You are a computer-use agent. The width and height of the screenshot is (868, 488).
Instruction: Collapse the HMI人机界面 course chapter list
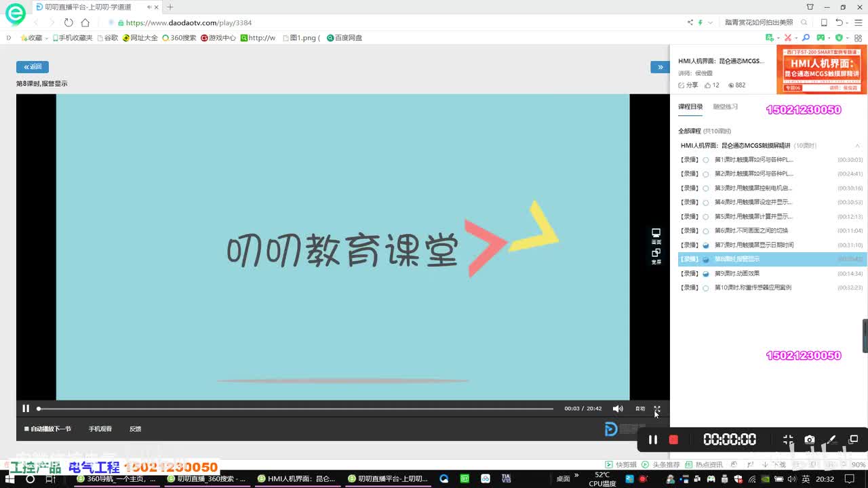857,146
